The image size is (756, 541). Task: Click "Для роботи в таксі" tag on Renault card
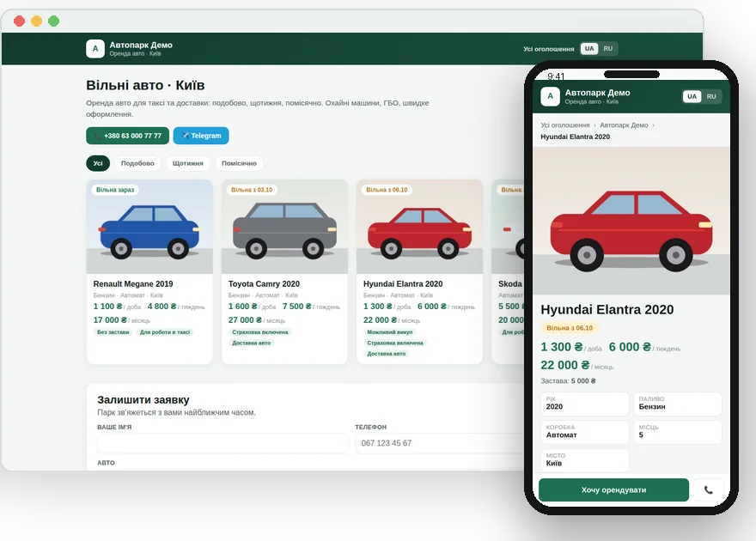click(x=165, y=332)
